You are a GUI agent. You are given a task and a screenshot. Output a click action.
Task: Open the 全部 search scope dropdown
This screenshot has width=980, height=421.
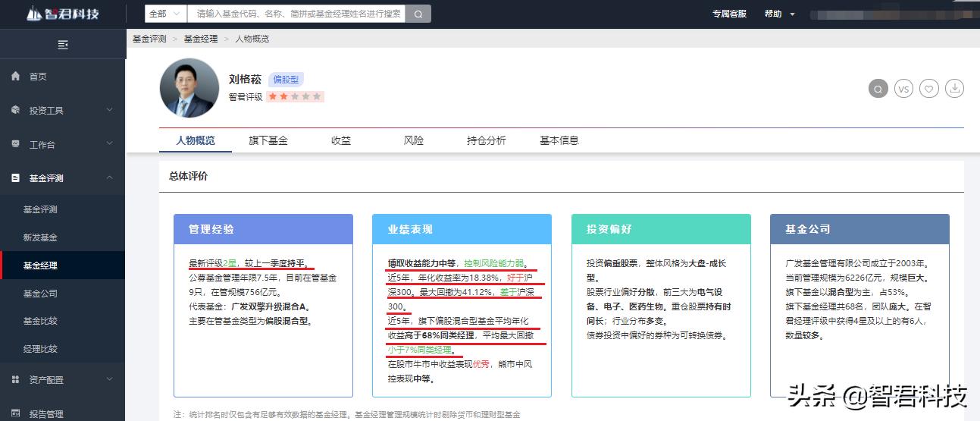click(166, 14)
